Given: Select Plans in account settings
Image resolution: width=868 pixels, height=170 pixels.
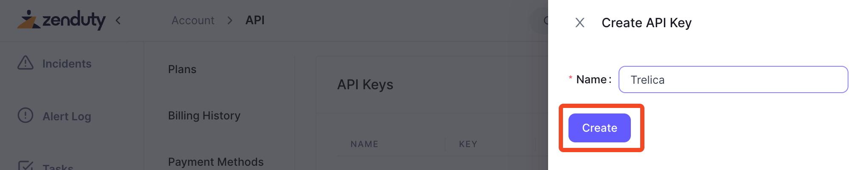Looking at the screenshot, I should (182, 69).
